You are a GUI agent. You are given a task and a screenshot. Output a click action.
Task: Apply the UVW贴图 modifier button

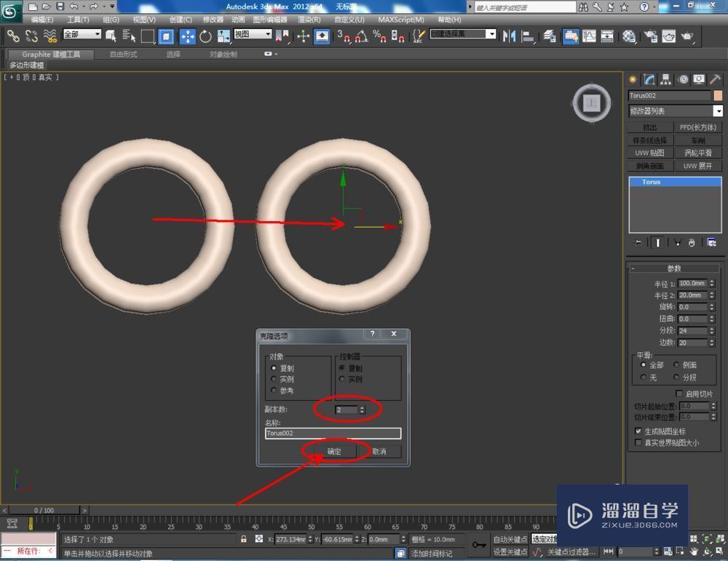coord(649,153)
